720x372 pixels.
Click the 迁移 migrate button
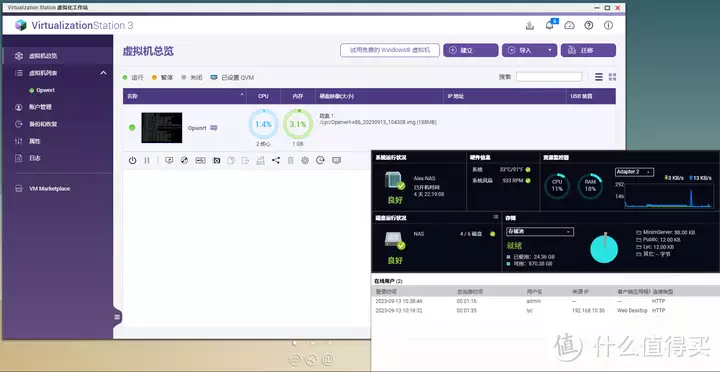pyautogui.click(x=588, y=50)
